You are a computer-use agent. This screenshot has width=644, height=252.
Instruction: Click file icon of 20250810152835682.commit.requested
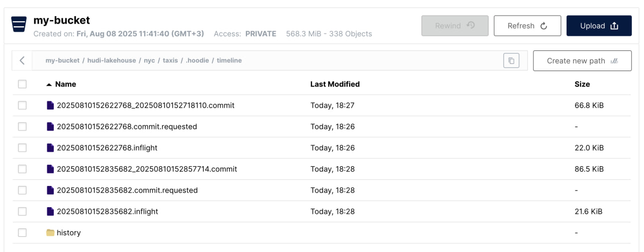(x=50, y=190)
